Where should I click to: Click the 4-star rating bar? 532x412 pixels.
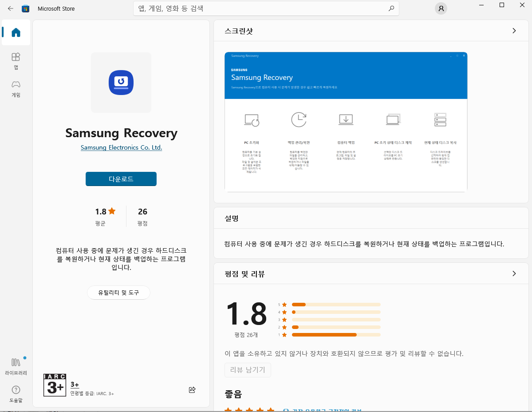(336, 312)
